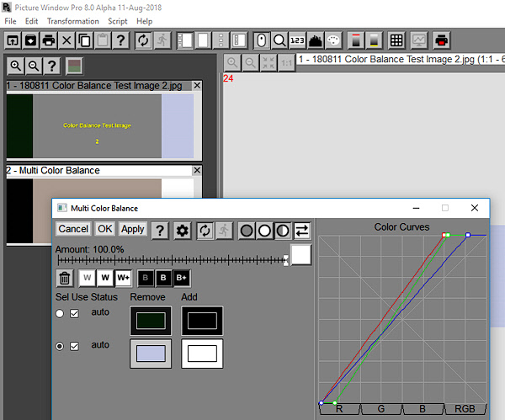Click the save image icon in main toolbar
Screen dimensions: 505x420
[x=30, y=40]
